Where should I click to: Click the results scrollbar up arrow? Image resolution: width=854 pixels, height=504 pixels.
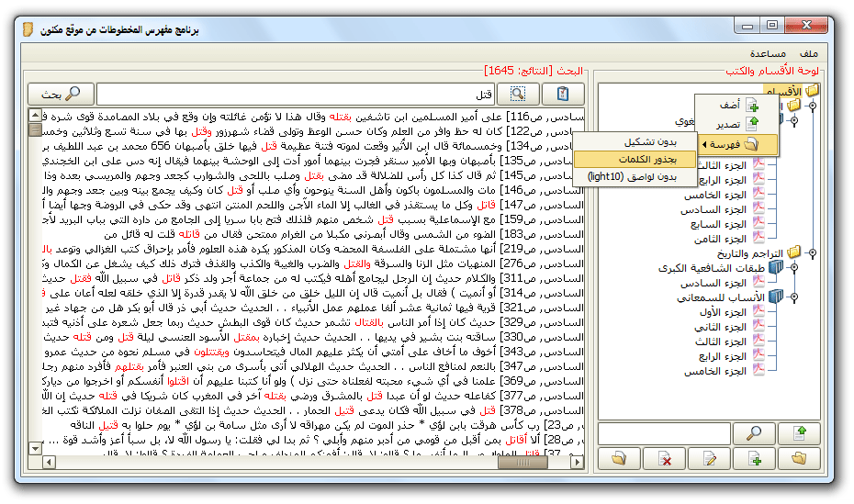[x=35, y=115]
